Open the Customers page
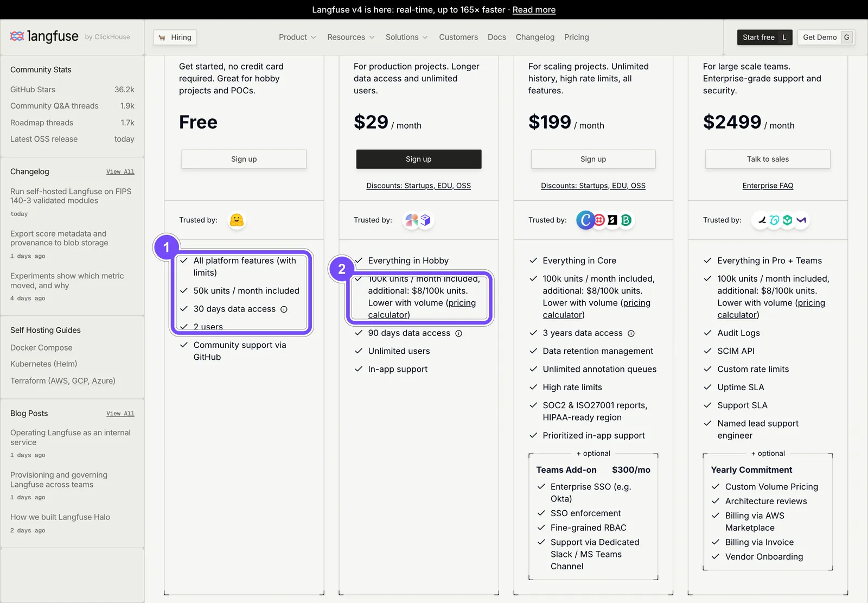Screen dimensions: 868x603 tap(458, 37)
